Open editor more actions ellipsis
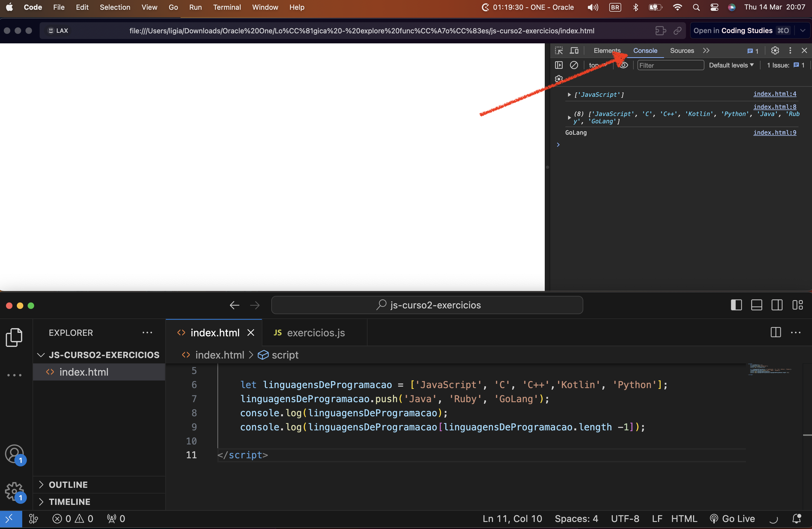Viewport: 812px width, 529px height. pos(795,332)
